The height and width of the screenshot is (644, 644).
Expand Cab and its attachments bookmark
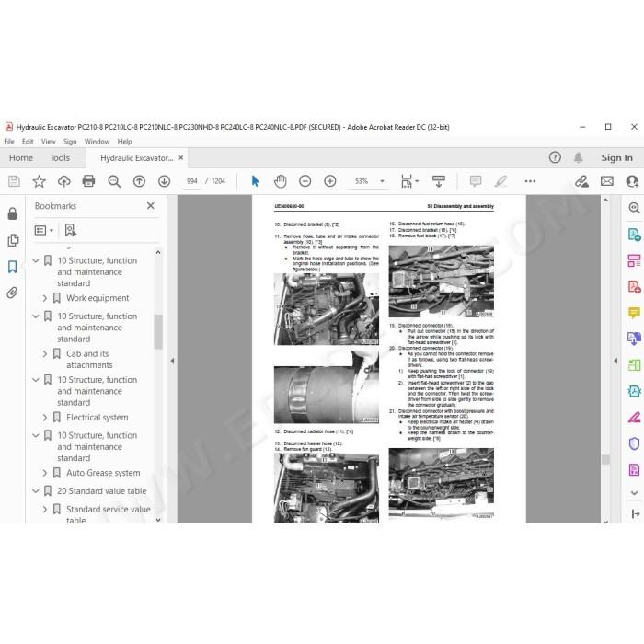coord(45,353)
